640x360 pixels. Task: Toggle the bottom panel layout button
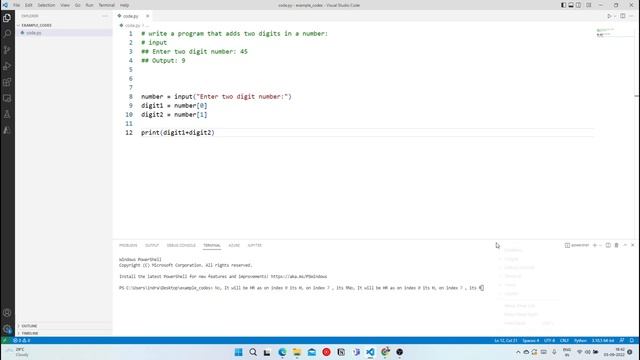(x=571, y=5)
